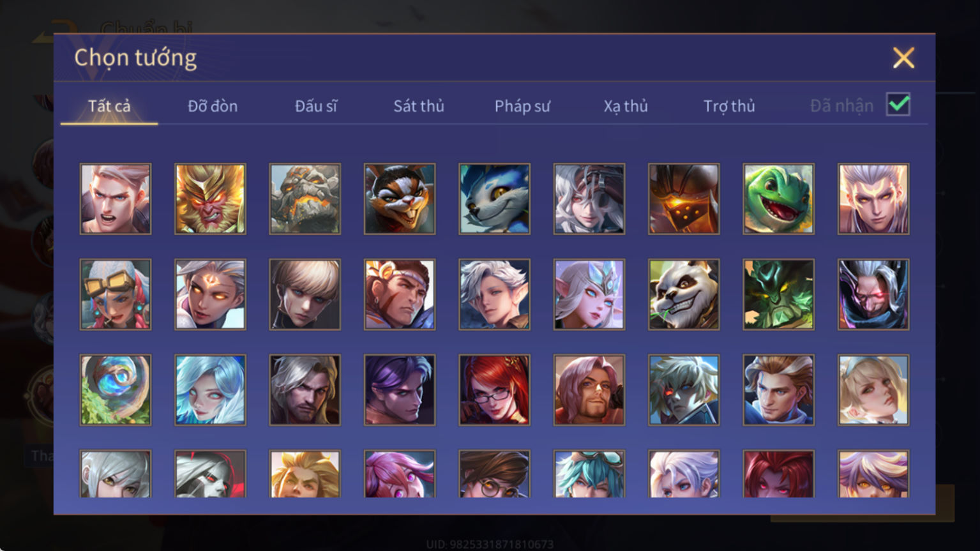Select the golden Monkey King hero portrait
This screenshot has height=551, width=980.
tap(210, 199)
